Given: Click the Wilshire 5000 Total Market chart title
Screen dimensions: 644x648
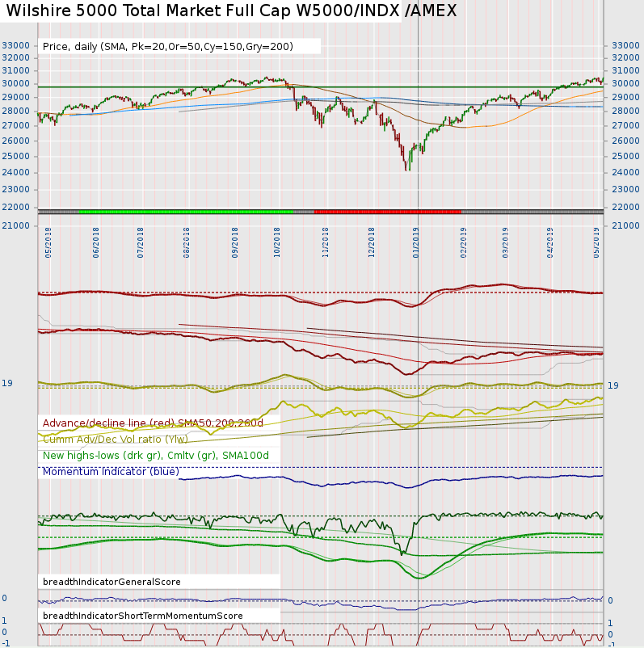Looking at the screenshot, I should pyautogui.click(x=231, y=11).
